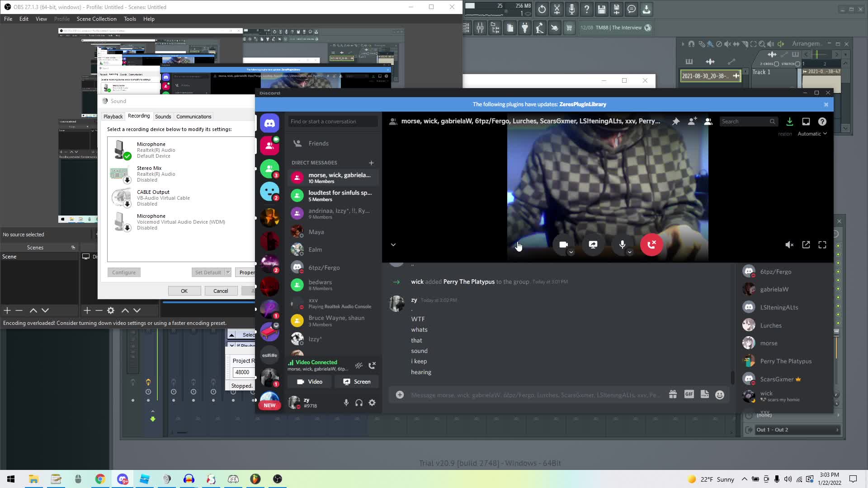The height and width of the screenshot is (488, 868).
Task: Open the emoji picker
Action: (x=720, y=395)
